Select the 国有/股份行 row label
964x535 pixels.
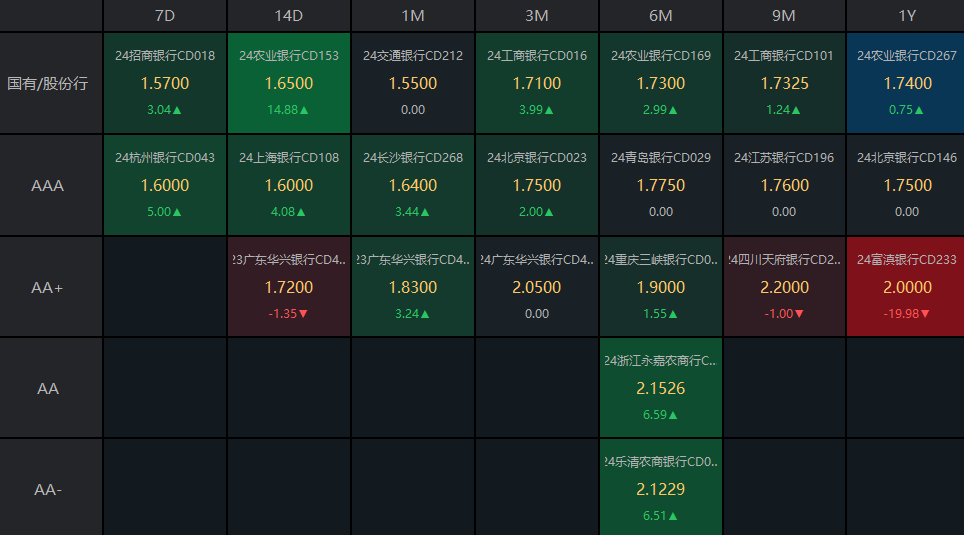click(x=48, y=83)
